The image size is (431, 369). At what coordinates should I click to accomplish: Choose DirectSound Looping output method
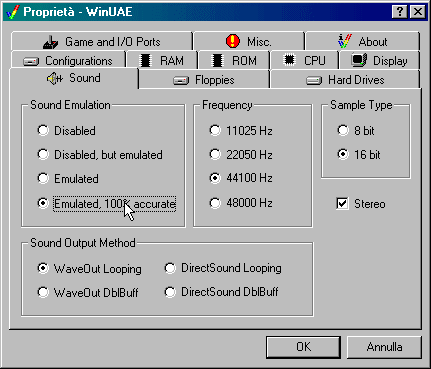point(223,268)
